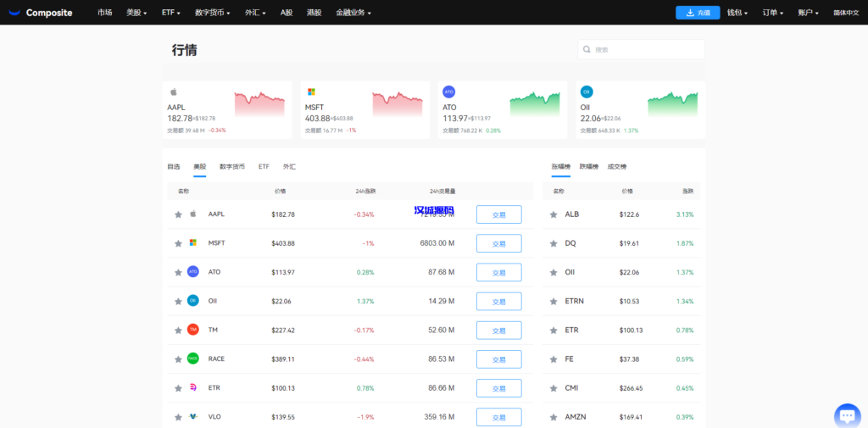
Task: Click the OII circle icon in table
Action: point(193,301)
